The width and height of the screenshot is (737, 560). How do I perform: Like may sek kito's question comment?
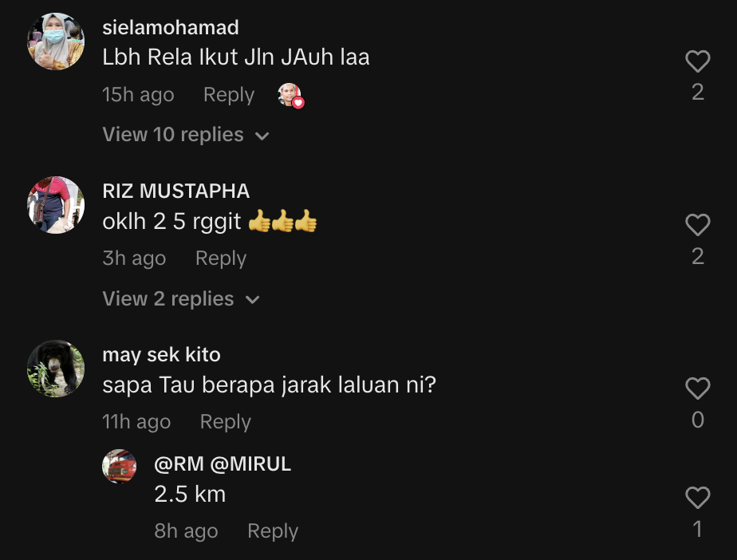pyautogui.click(x=697, y=388)
